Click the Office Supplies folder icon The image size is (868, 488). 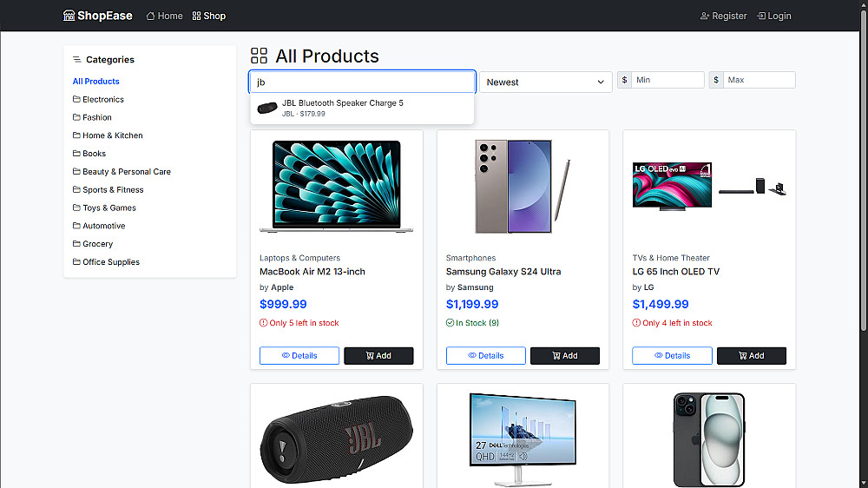[x=76, y=262]
